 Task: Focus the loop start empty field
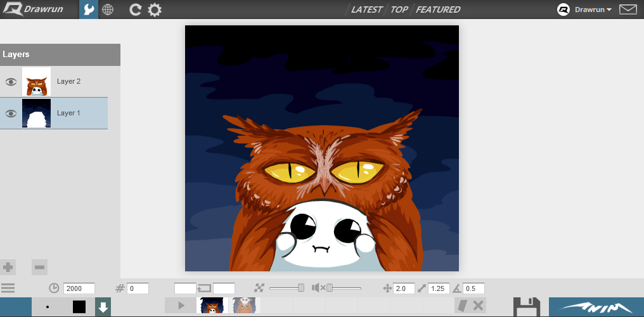tap(185, 288)
